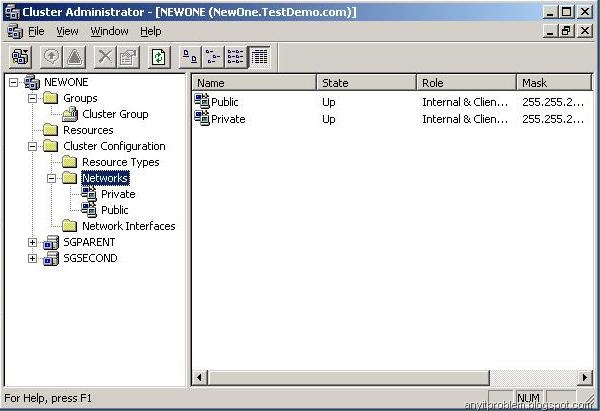This screenshot has width=600, height=411.
Task: Select the Resources folder icon
Action: click(51, 130)
